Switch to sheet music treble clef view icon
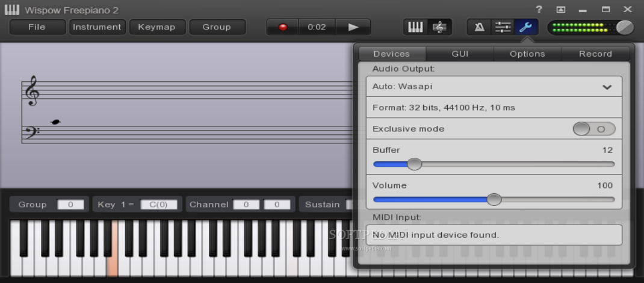Screen dimensions: 644x283 (439, 27)
